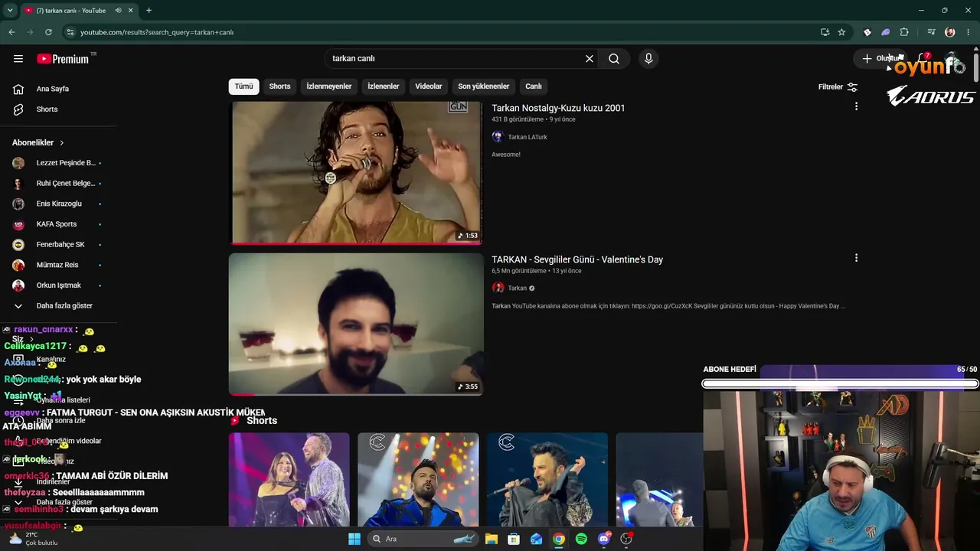The width and height of the screenshot is (980, 551).
Task: Open the B extension icon
Action: (867, 32)
